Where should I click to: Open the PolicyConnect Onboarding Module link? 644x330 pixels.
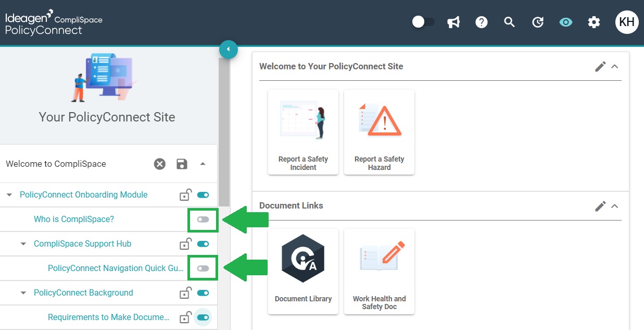click(x=84, y=195)
